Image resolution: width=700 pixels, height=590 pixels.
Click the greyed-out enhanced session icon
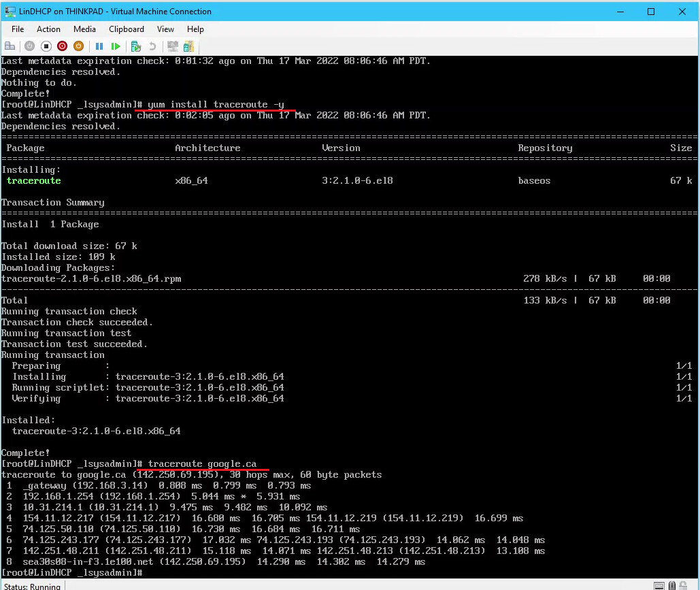tap(172, 46)
